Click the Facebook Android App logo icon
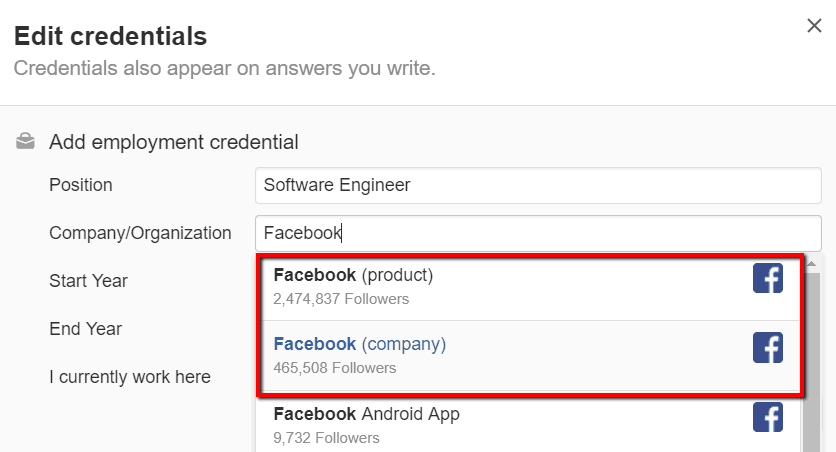Image resolution: width=836 pixels, height=452 pixels. click(768, 417)
